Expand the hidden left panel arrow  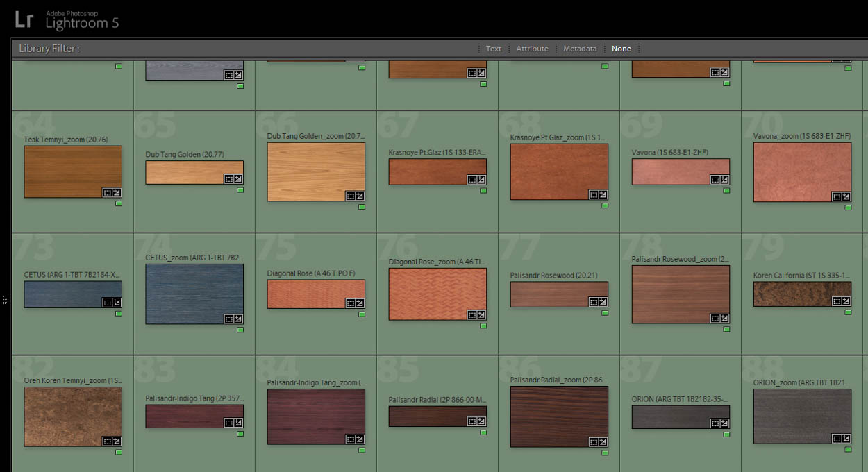[x=5, y=301]
